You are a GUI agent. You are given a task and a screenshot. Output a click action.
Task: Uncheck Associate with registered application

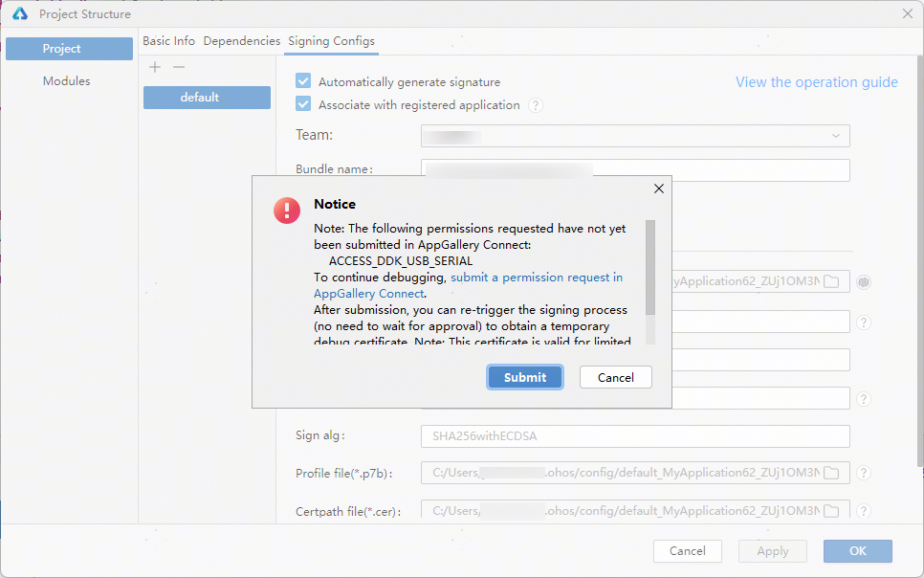[303, 104]
